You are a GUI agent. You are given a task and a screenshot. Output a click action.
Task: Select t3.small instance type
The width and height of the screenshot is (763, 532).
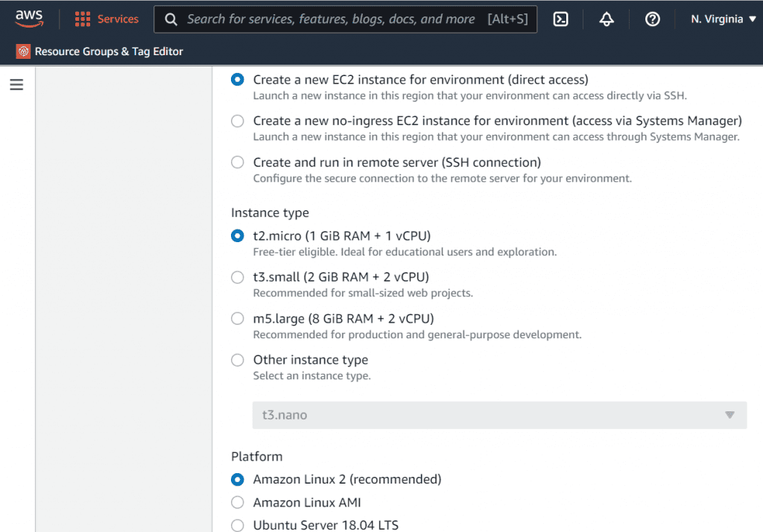pyautogui.click(x=238, y=277)
